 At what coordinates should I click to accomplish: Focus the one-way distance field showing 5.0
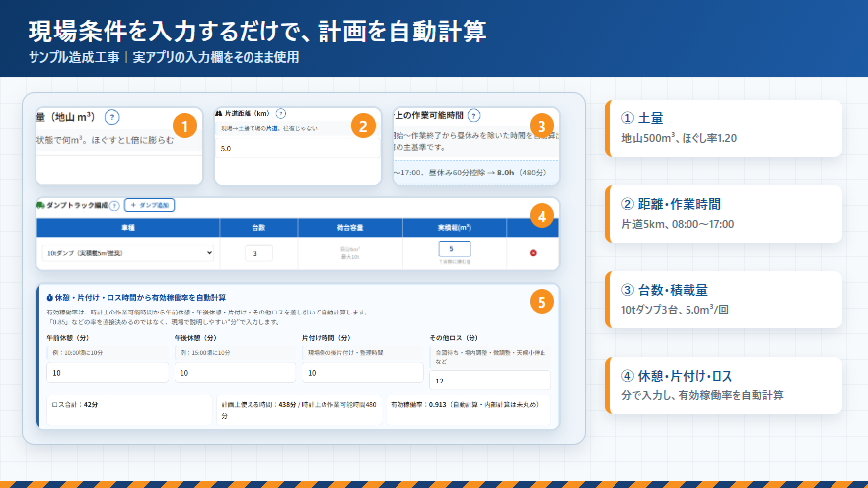[x=297, y=148]
